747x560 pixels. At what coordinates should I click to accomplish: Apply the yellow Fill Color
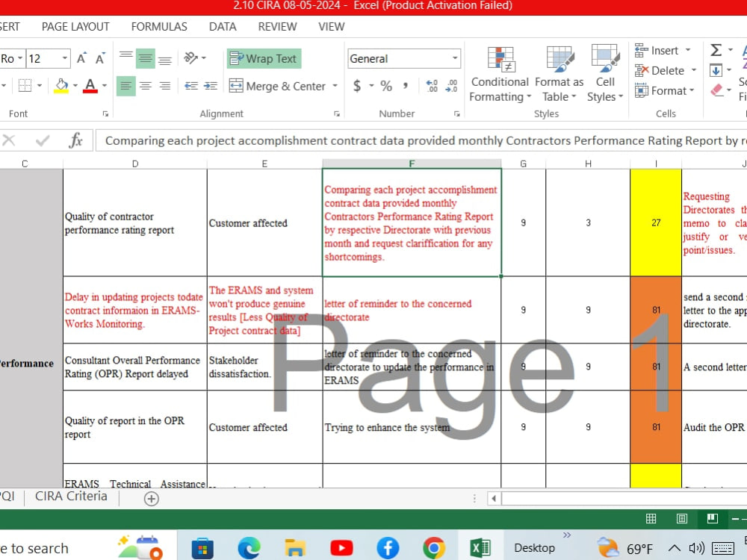(61, 86)
